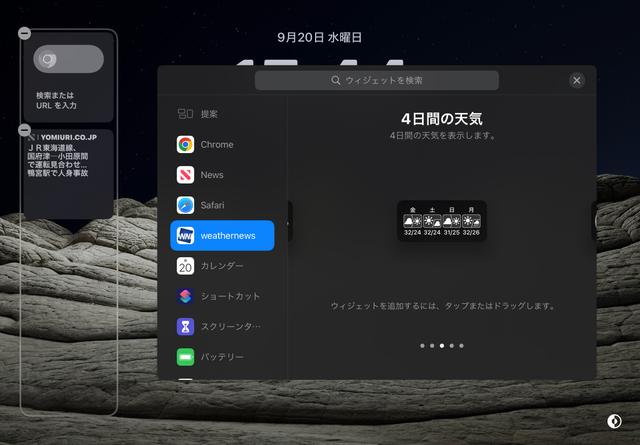Remove the YOMIURI news widget via its minus badge
The image size is (640, 445).
(x=24, y=130)
